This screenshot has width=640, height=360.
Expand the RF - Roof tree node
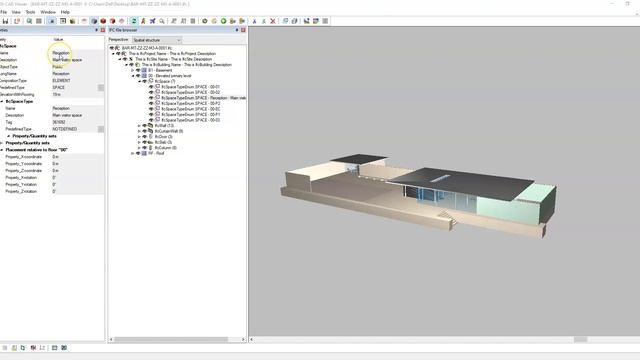(x=133, y=153)
